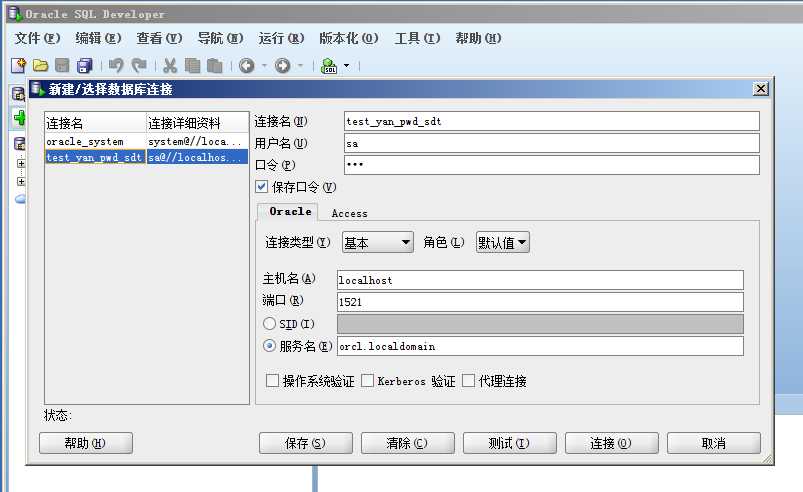This screenshot has width=803, height=492.
Task: Click the 测试 button
Action: pos(510,443)
